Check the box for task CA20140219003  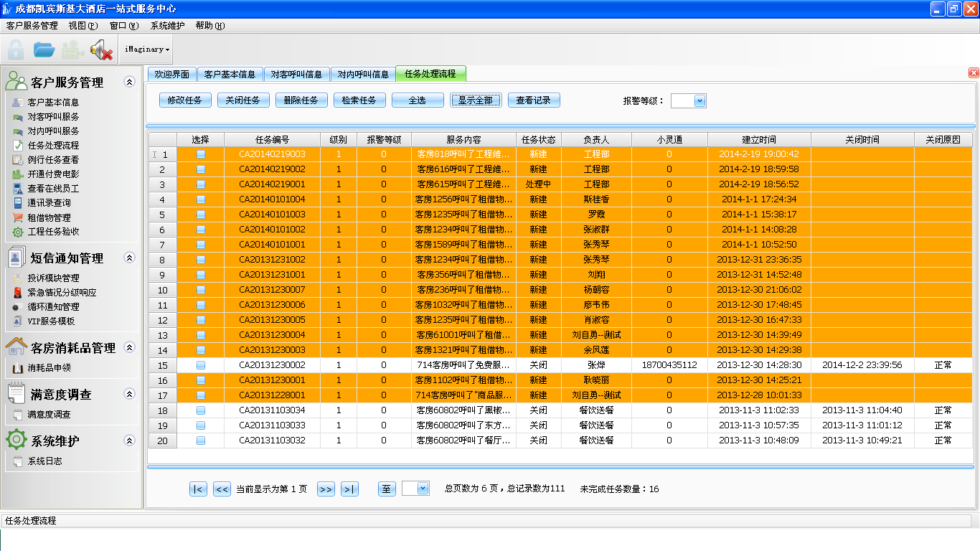[200, 154]
